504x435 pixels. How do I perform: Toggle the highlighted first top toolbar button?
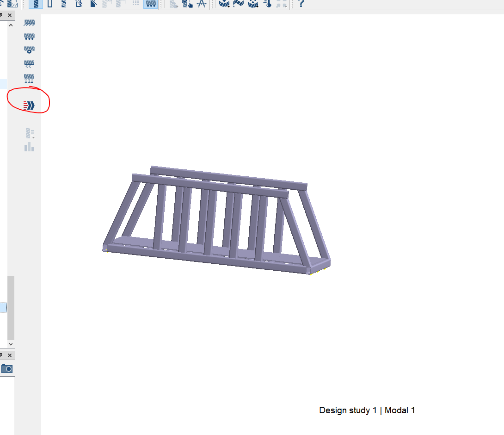pyautogui.click(x=36, y=4)
